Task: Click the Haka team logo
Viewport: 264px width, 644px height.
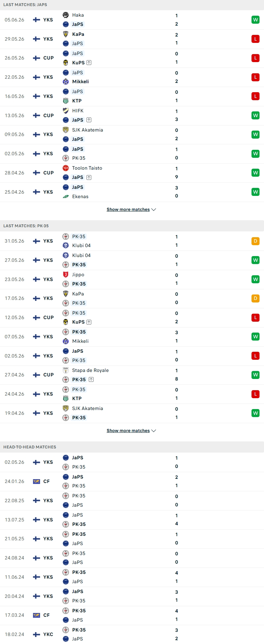Action: point(66,15)
